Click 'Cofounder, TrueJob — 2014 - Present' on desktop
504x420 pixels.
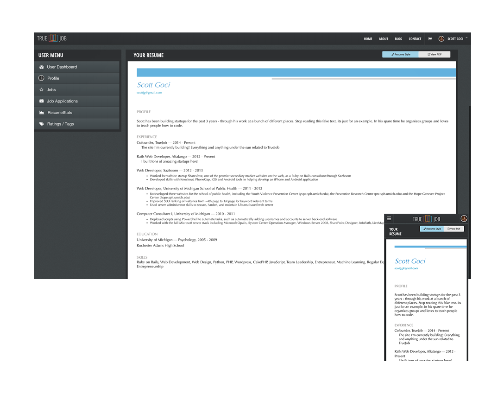166,142
